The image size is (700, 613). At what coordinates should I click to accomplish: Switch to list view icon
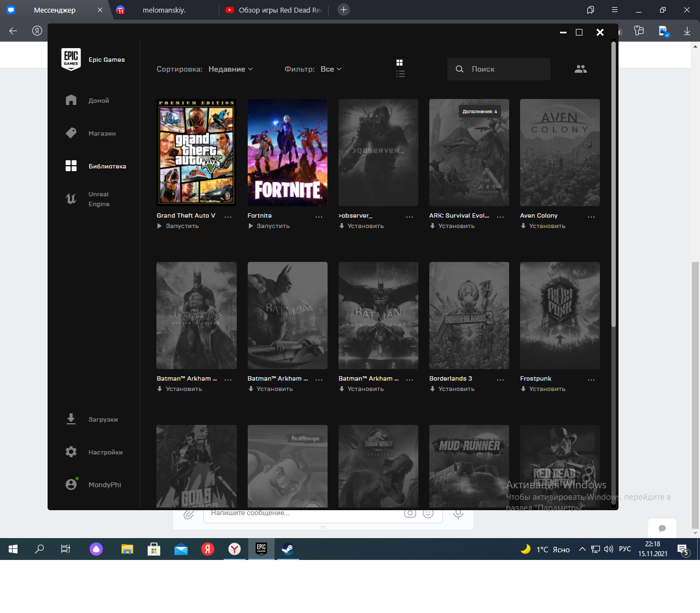[x=400, y=74]
